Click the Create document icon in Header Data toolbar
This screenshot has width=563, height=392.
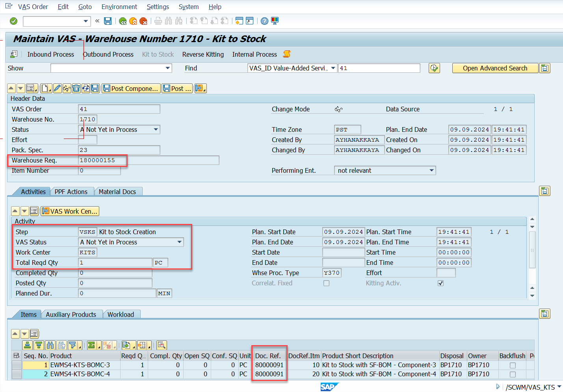[x=46, y=89]
